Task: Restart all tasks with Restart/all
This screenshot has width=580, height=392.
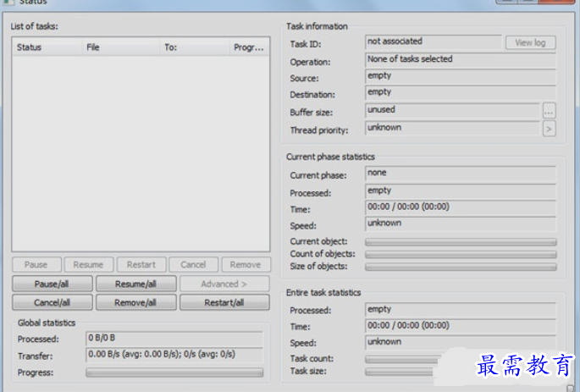Action: 224,302
